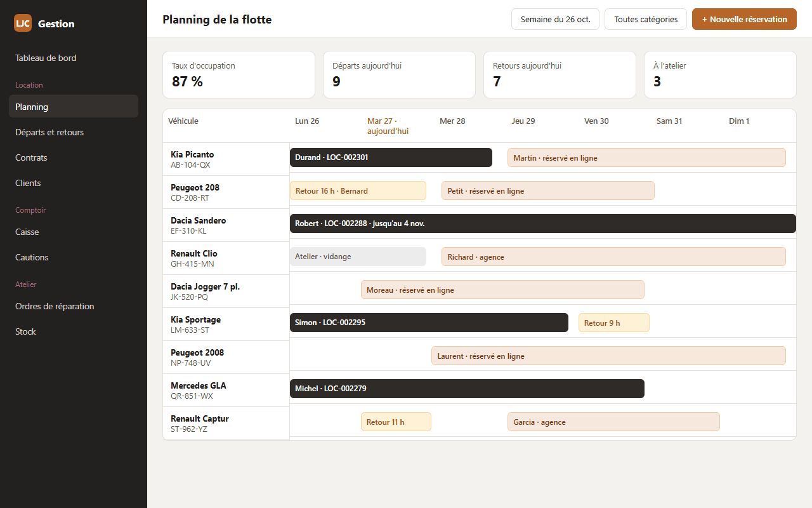Open the Caisse page
812x508 pixels.
point(74,232)
